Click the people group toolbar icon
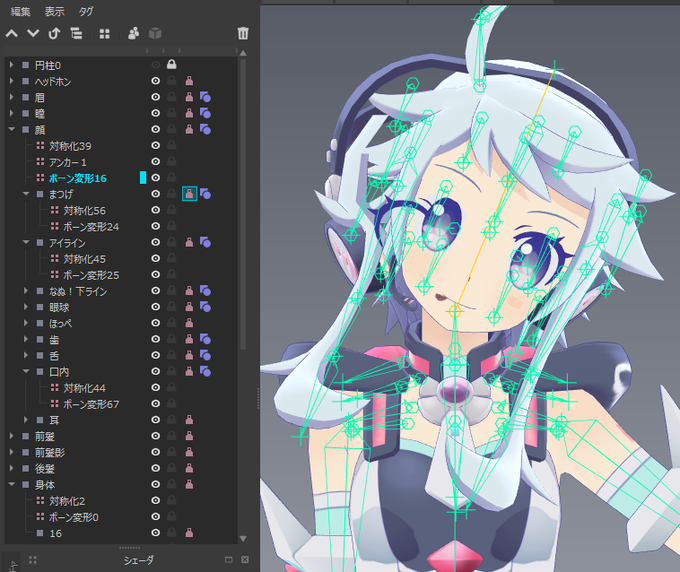This screenshot has height=572, width=680. point(134,33)
